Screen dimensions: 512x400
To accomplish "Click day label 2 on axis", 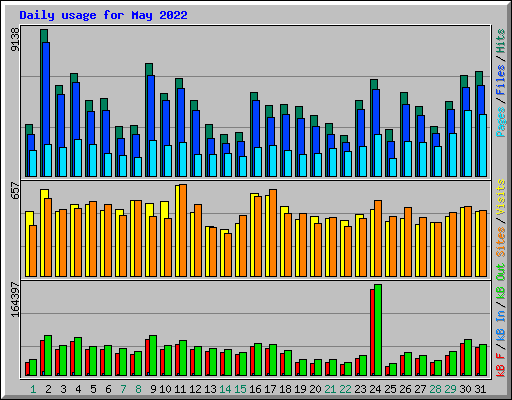I will coord(48,389).
